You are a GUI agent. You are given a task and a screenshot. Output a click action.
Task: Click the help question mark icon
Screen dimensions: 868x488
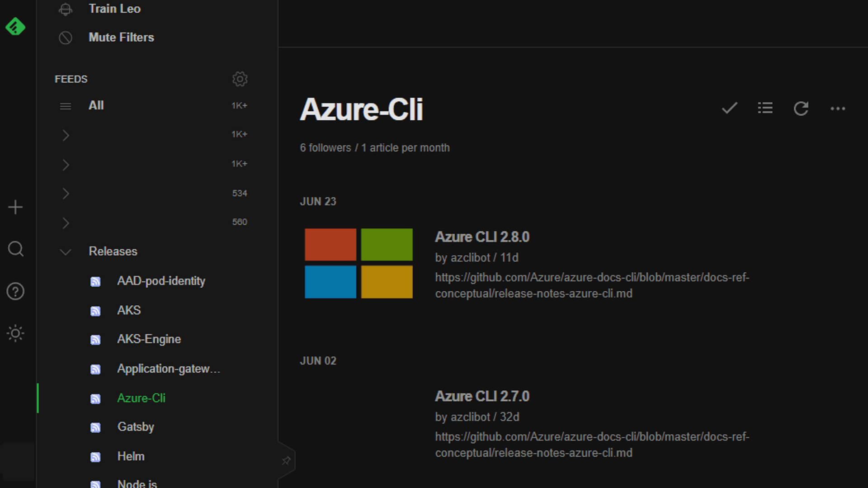[16, 291]
